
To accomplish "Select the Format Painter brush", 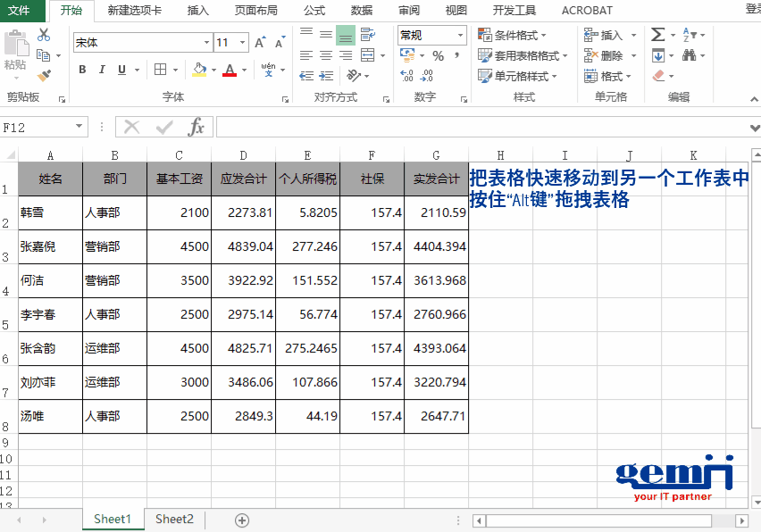I will [x=44, y=76].
